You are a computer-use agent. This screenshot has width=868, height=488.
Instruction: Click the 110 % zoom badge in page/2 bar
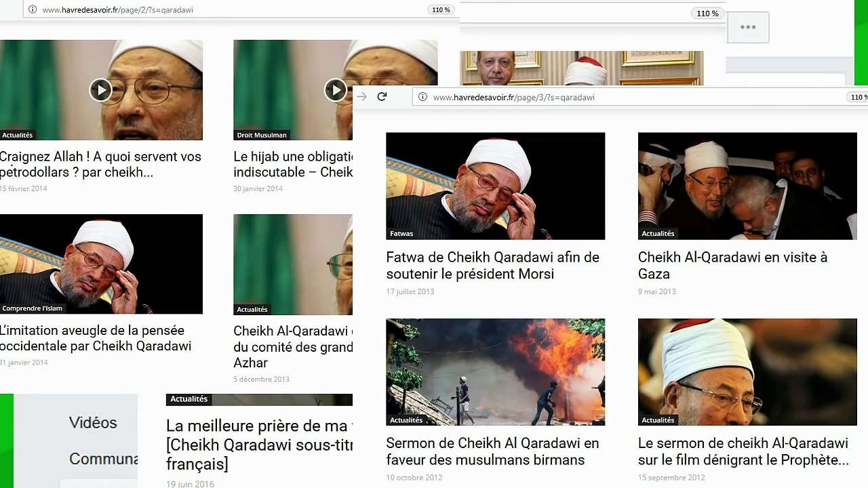pyautogui.click(x=441, y=10)
